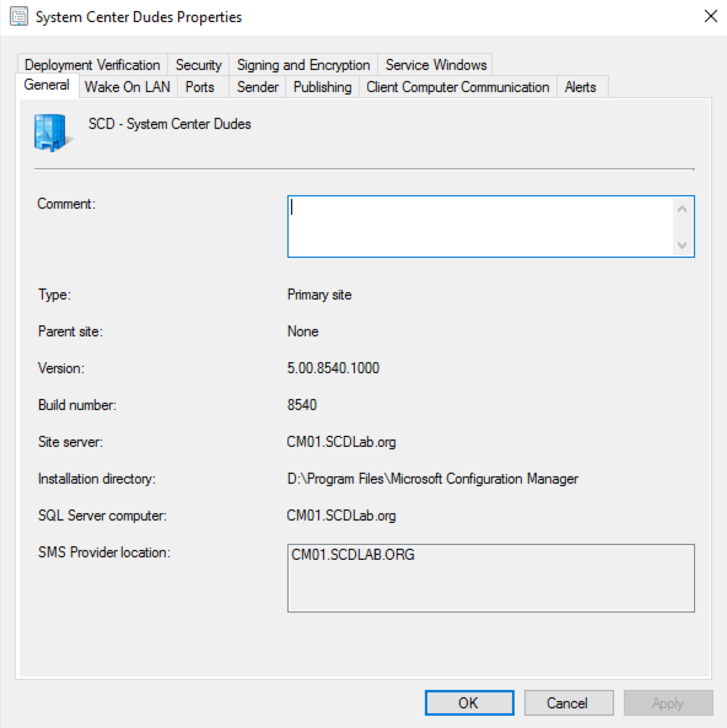Image resolution: width=727 pixels, height=728 pixels.
Task: Switch to the Wake On LAN tab
Action: point(127,87)
